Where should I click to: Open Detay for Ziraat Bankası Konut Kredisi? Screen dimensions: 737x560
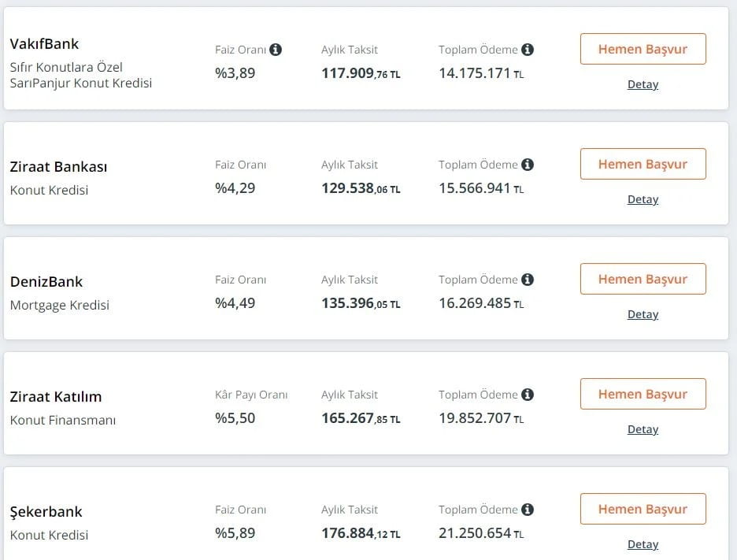coord(643,199)
